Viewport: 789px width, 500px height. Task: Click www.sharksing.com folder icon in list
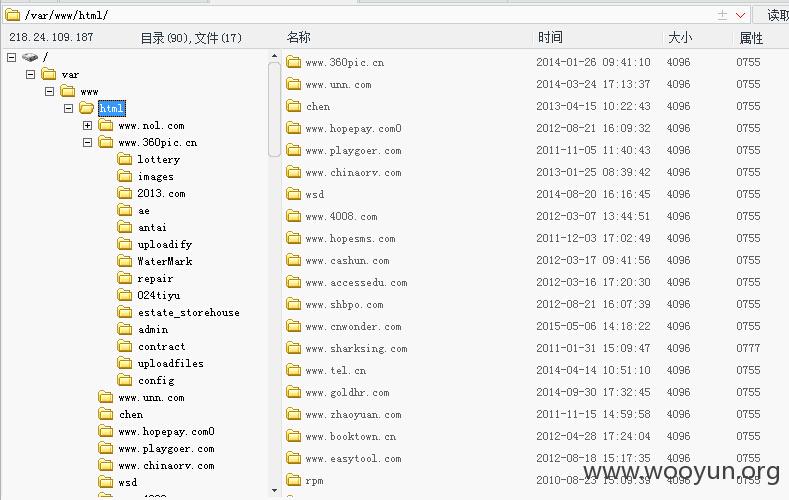tap(293, 348)
